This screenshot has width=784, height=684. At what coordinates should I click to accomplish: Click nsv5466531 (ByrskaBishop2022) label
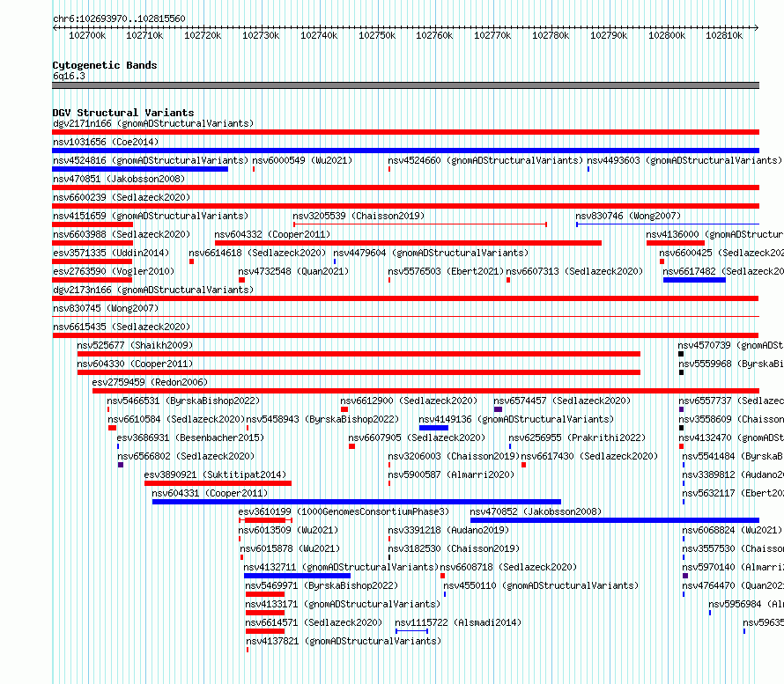coord(183,401)
